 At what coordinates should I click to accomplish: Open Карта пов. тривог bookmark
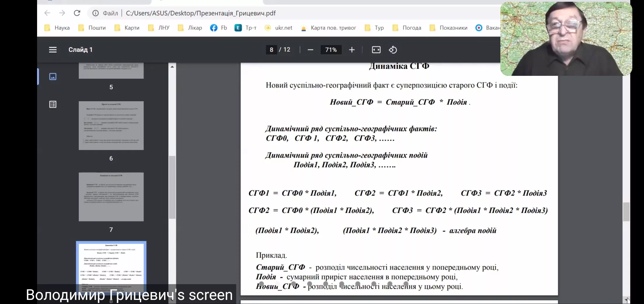point(328,28)
